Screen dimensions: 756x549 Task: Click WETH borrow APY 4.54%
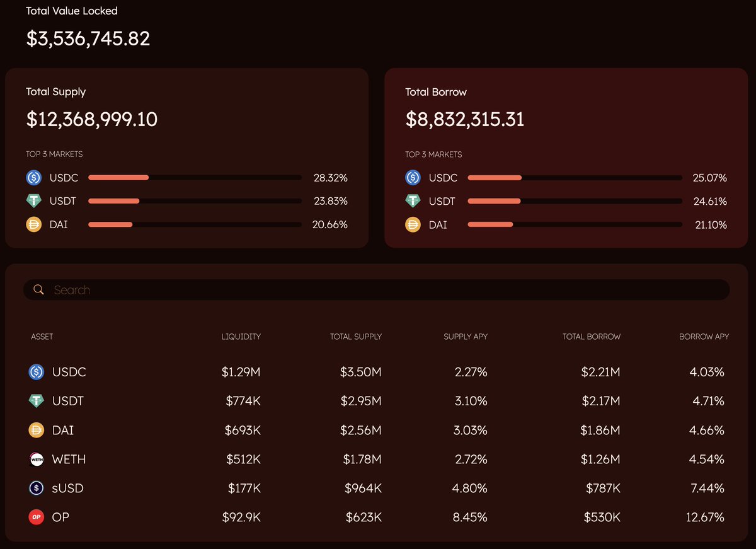707,459
